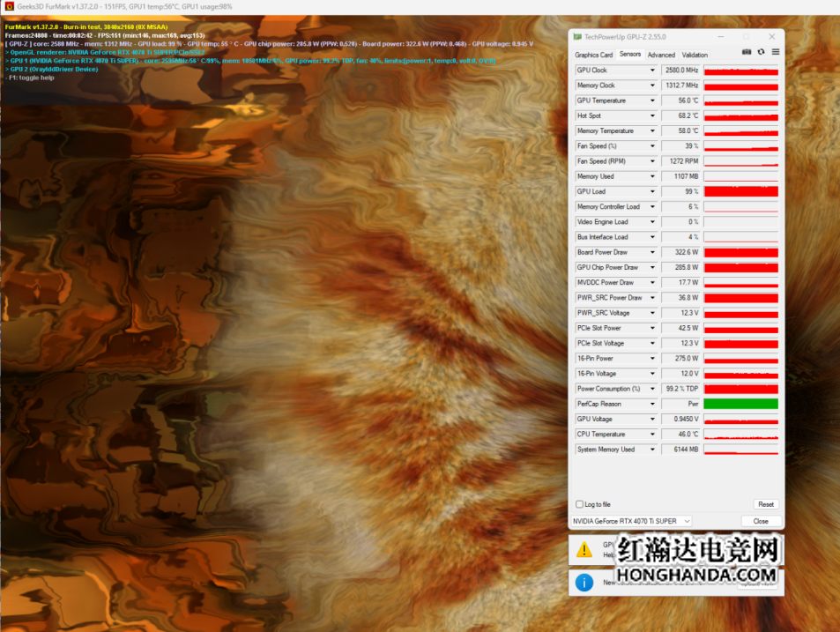Viewport: 840px width, 632px height.
Task: Click the 68.2 °C Hot Spot value
Action: tap(680, 115)
